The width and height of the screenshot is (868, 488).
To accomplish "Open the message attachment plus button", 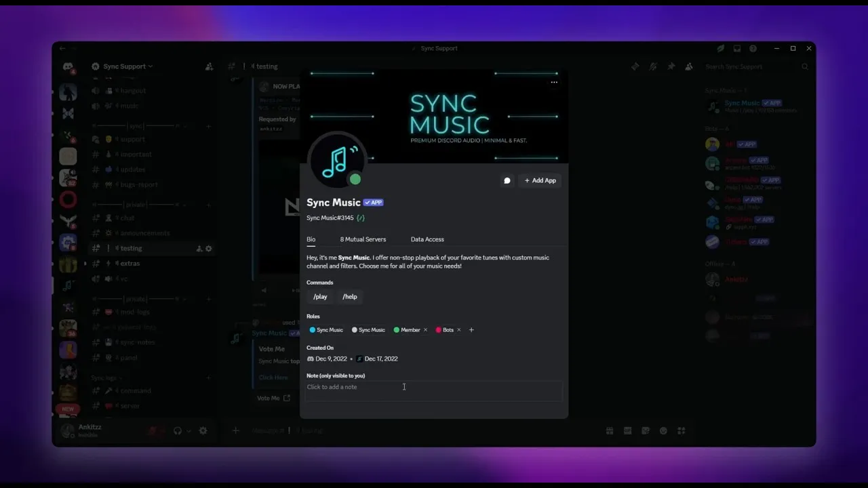I will [x=236, y=430].
